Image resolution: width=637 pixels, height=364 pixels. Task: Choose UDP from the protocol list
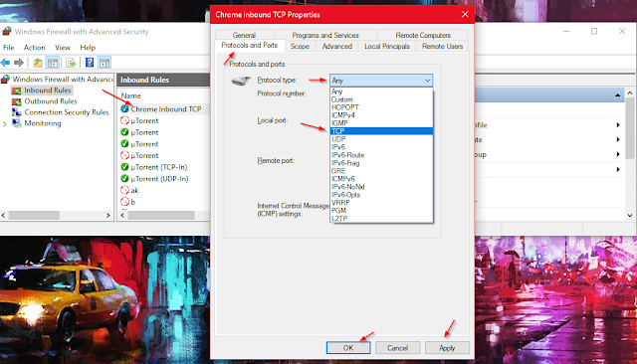tap(381, 139)
